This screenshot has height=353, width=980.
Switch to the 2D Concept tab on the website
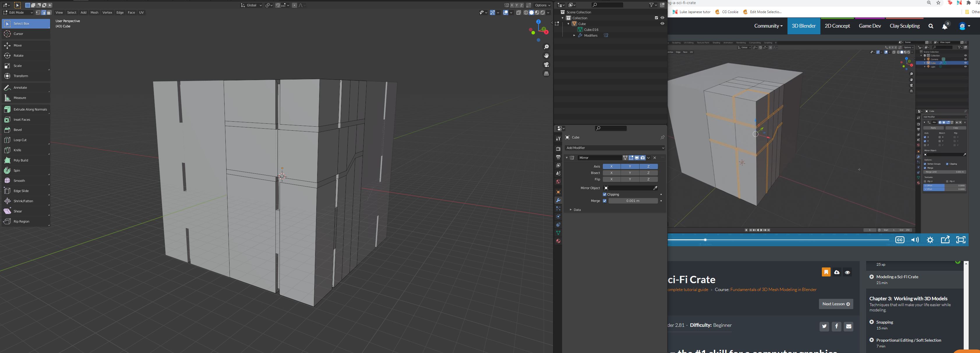pyautogui.click(x=837, y=26)
